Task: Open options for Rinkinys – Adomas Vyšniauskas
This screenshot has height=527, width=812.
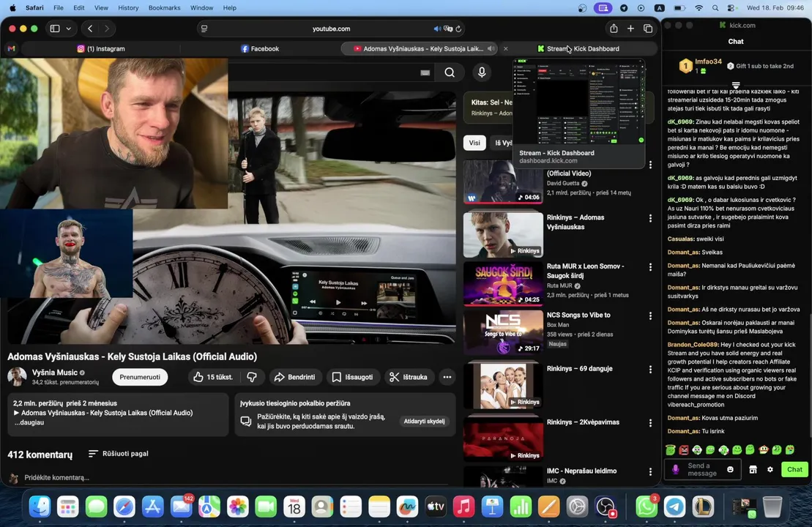Action: (x=650, y=218)
